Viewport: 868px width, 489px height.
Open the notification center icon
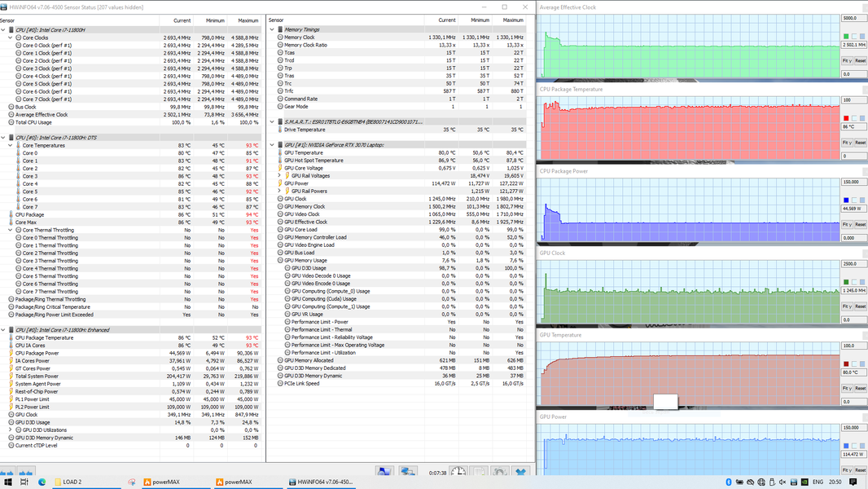click(x=853, y=482)
